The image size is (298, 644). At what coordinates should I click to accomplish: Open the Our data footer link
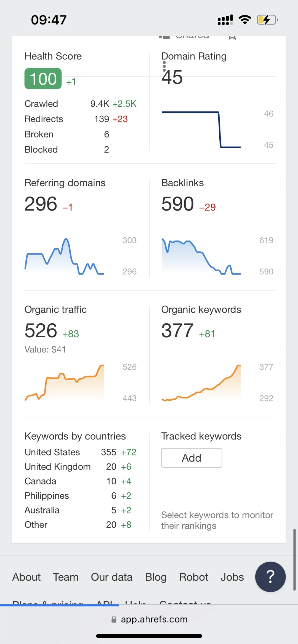[x=112, y=577]
